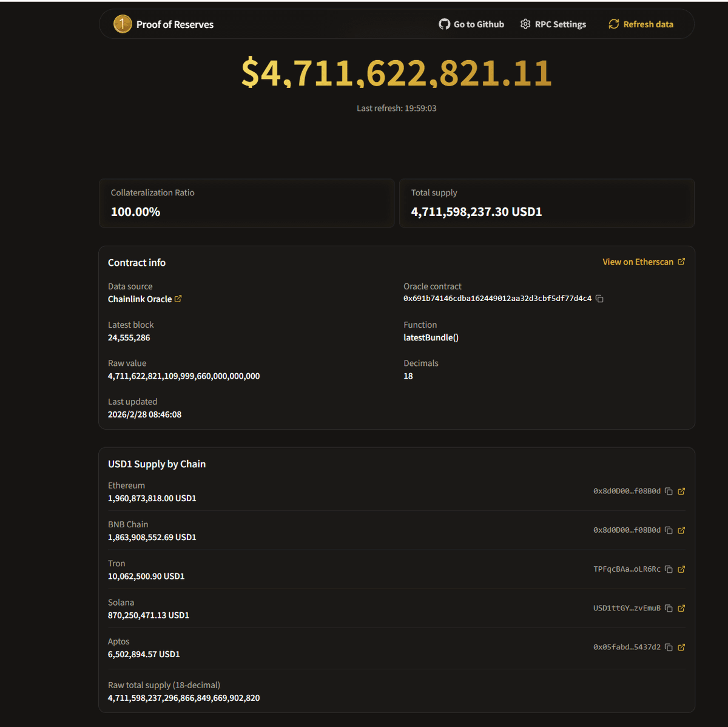The height and width of the screenshot is (727, 728).
Task: Open Tron address in external explorer
Action: point(681,569)
